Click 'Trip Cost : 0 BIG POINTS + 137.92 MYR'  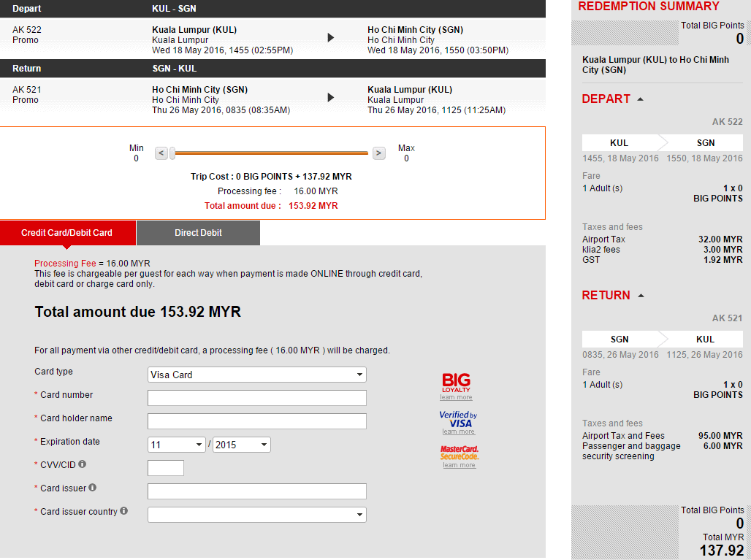pos(271,177)
